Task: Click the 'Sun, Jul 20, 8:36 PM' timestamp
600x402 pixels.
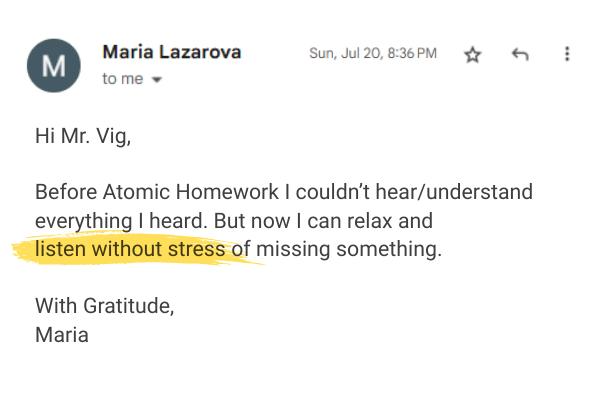Action: click(x=373, y=54)
